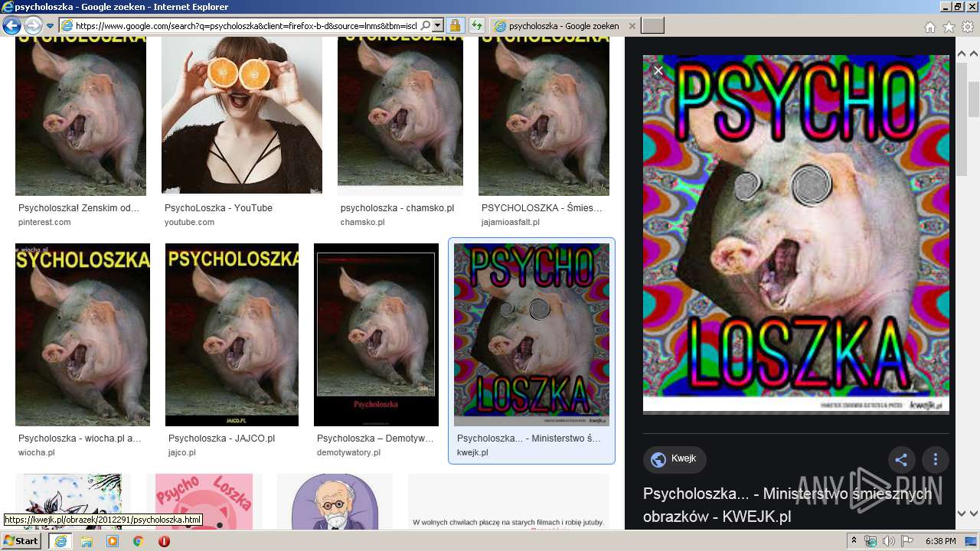Click the Psycholoszka - JAJCO.pl caption
This screenshot has height=551, width=980.
click(x=221, y=439)
